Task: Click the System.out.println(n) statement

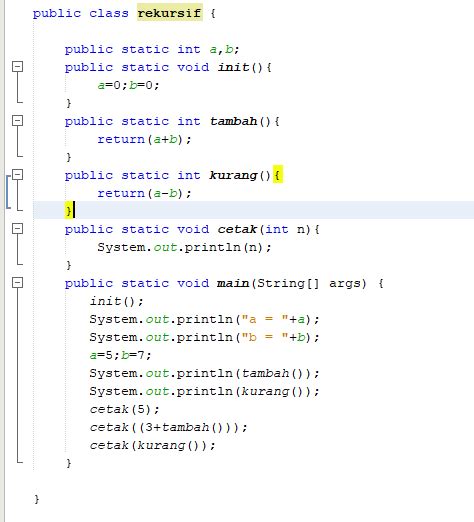Action: (x=184, y=247)
